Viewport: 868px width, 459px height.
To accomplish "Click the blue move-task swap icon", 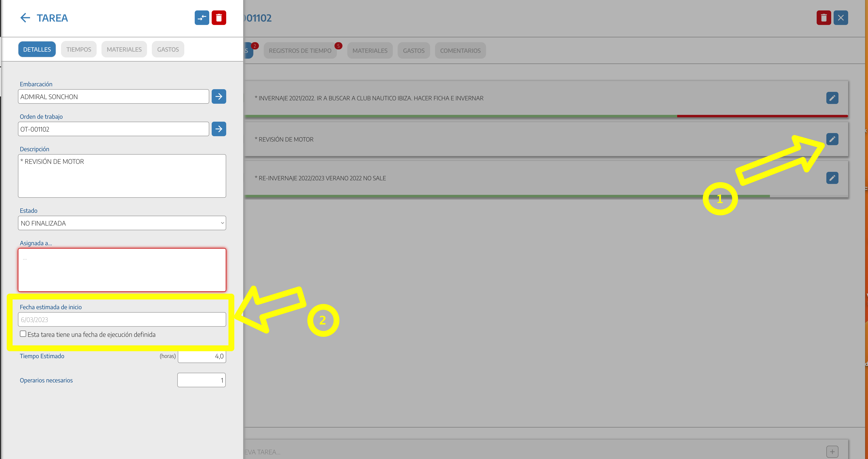I will coord(201,18).
